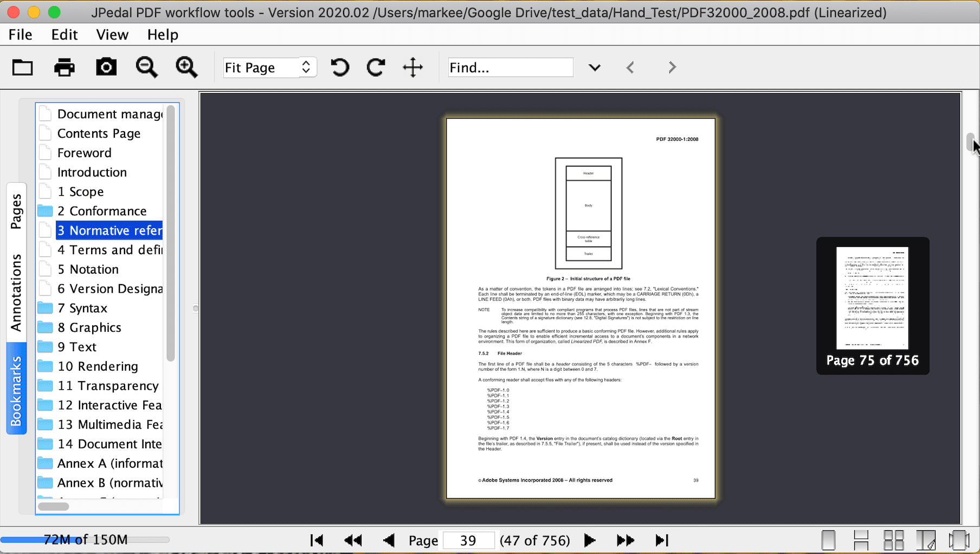Click the Find text field
The image size is (980, 554).
511,67
